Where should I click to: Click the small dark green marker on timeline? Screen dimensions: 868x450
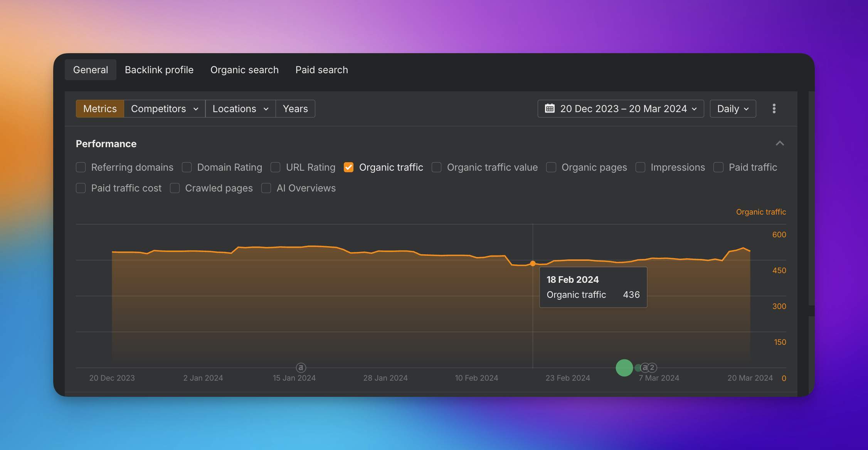tap(638, 368)
